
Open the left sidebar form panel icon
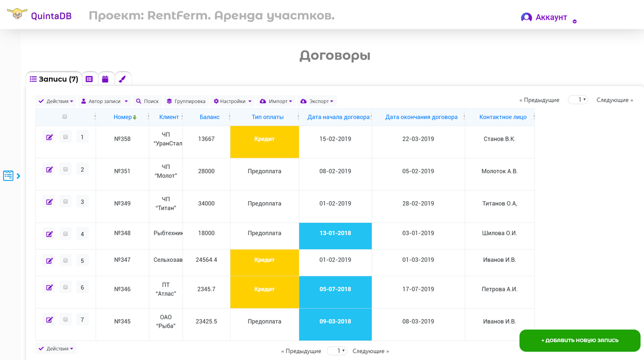click(x=8, y=175)
